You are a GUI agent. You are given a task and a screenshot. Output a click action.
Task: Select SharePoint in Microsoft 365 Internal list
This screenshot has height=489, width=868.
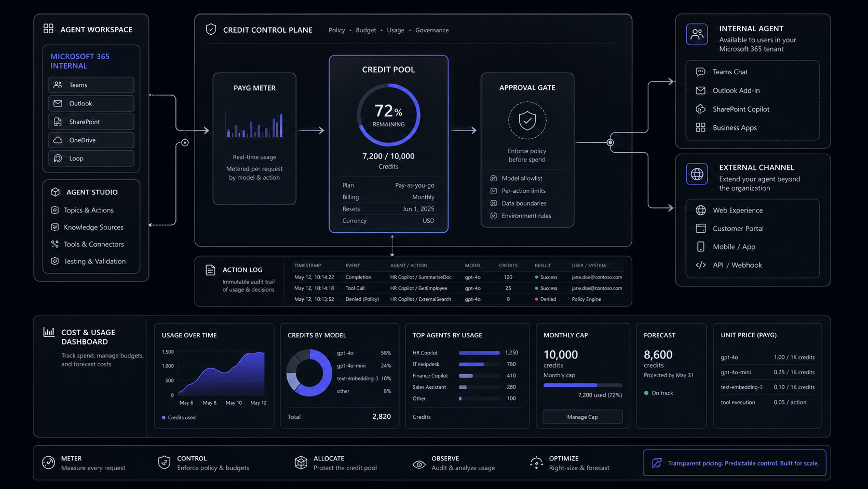tap(91, 122)
